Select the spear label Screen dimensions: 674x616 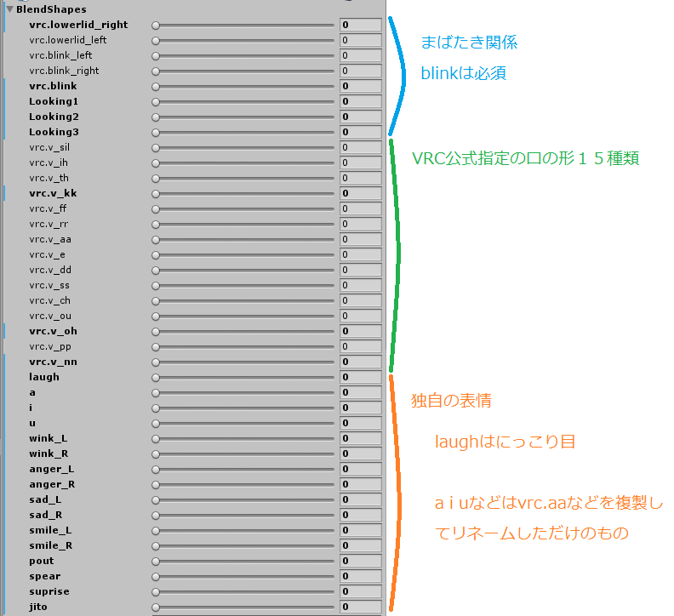pyautogui.click(x=45, y=577)
